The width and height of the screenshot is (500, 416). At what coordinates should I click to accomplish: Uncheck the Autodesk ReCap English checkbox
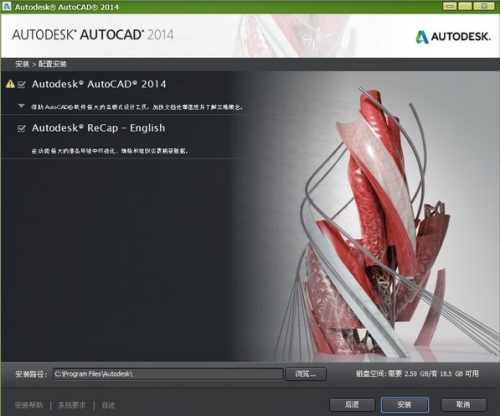[x=21, y=128]
